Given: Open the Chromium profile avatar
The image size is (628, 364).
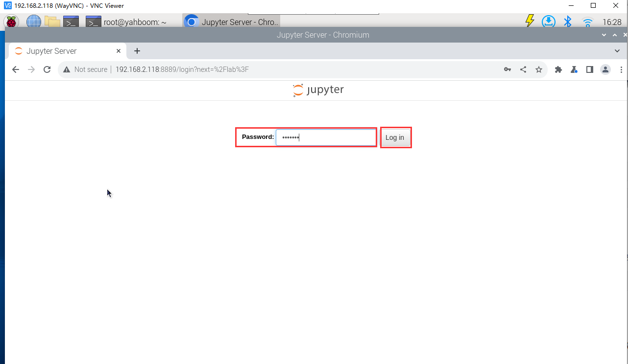Looking at the screenshot, I should coord(605,69).
